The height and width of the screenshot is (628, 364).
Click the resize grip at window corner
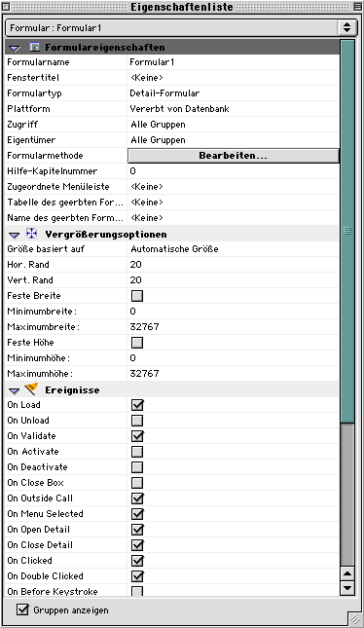(x=354, y=618)
